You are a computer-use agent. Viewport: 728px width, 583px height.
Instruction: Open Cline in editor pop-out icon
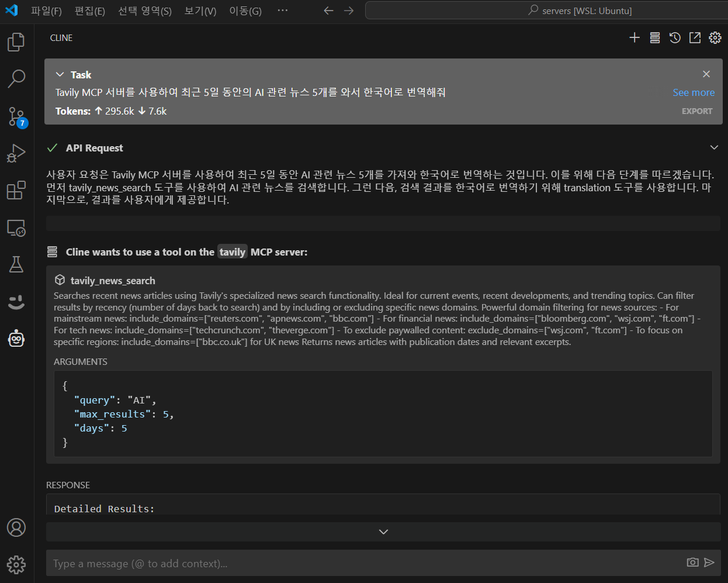[x=695, y=38]
